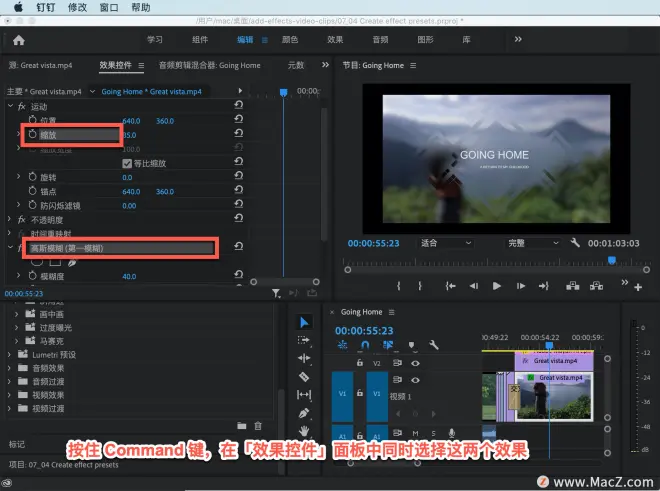The image size is (660, 491).
Task: Toggle V2 track output eye icon
Action: (415, 363)
